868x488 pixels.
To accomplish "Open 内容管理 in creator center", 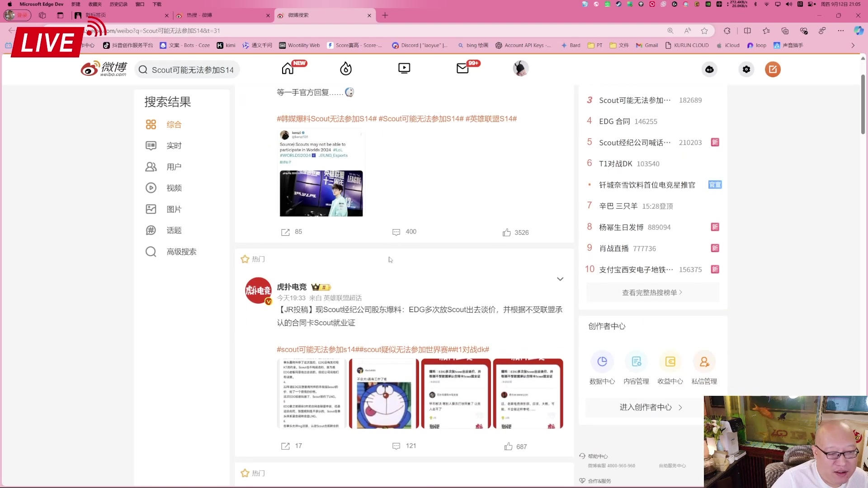I will pyautogui.click(x=636, y=368).
